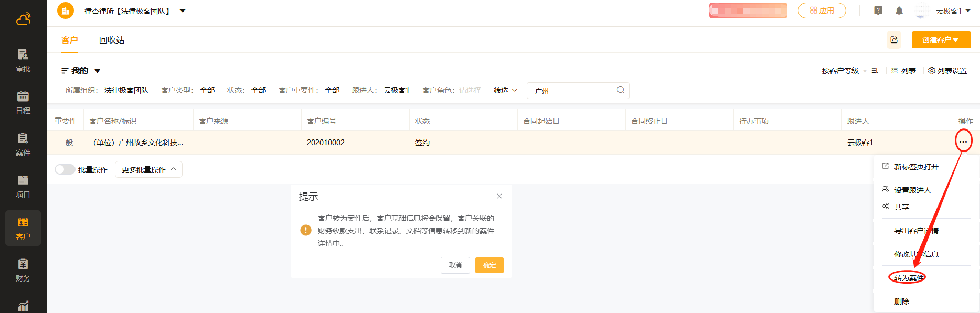Viewport: 980px width, 313px height.
Task: Expand the 筛选 filter dropdown
Action: 505,90
